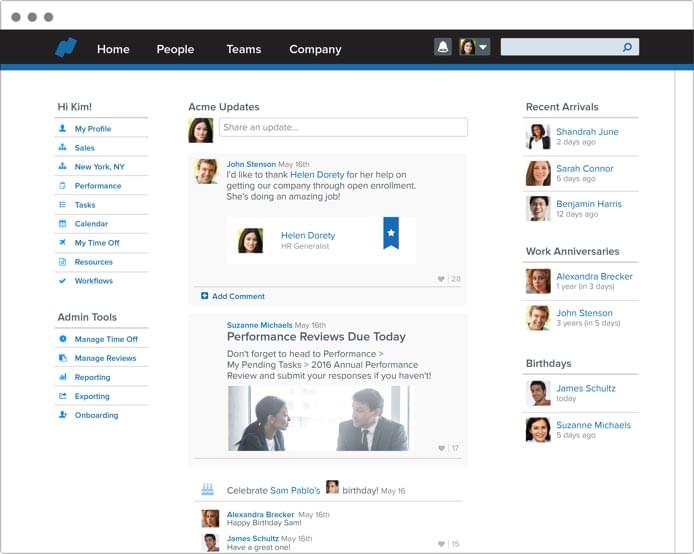The image size is (694, 554).
Task: Open Shandrah June in Recent Arrivals
Action: tap(587, 132)
